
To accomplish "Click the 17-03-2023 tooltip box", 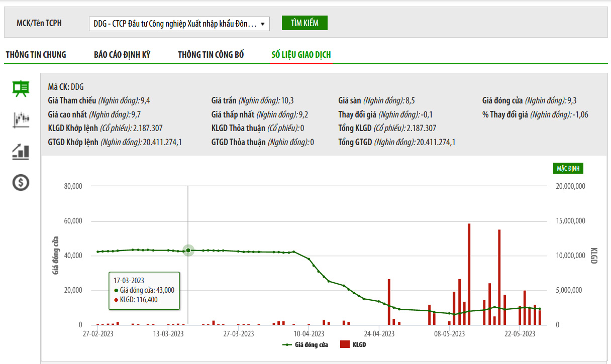I will click(144, 291).
